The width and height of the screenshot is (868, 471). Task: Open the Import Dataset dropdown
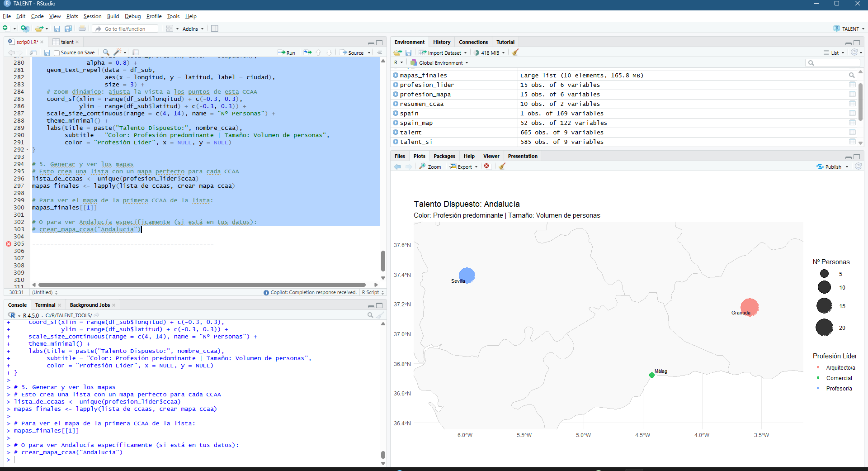click(x=443, y=52)
